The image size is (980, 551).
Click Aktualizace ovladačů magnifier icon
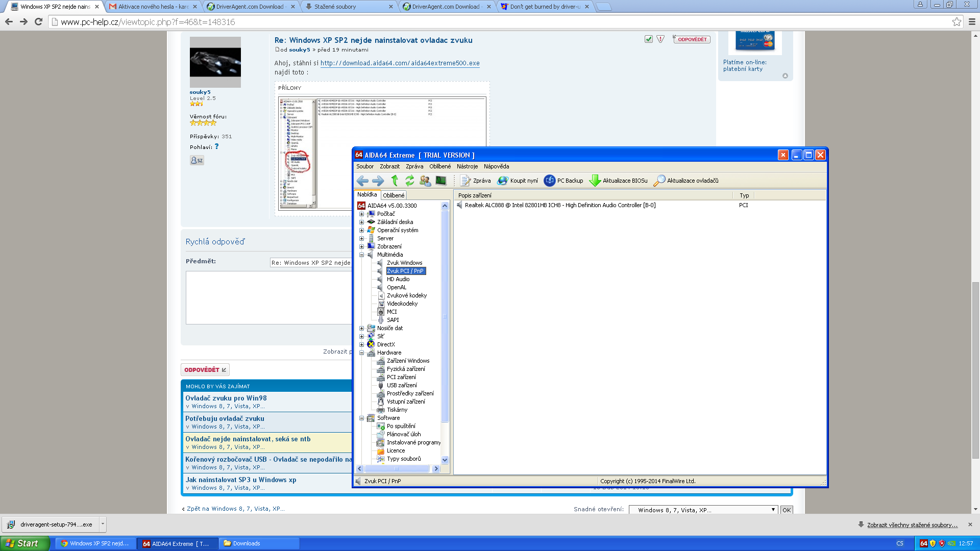(x=659, y=181)
